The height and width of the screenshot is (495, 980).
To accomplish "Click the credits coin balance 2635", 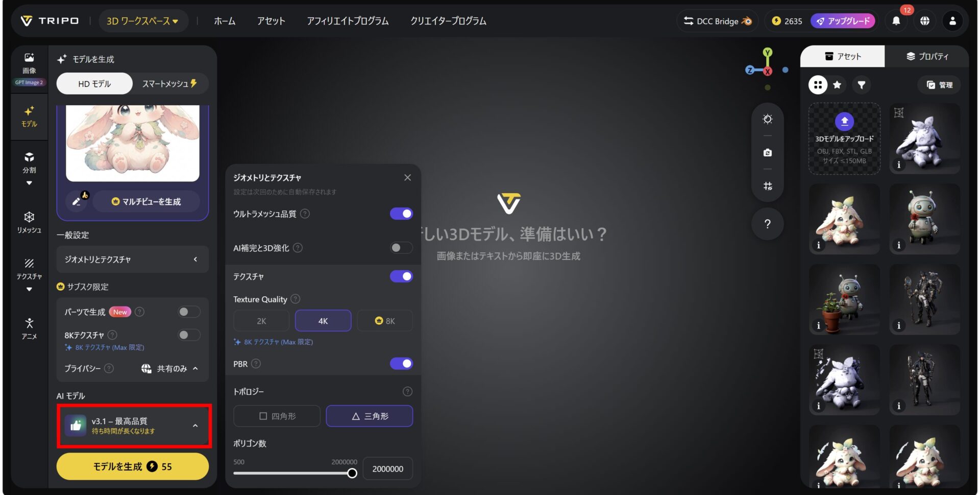I will pyautogui.click(x=787, y=21).
